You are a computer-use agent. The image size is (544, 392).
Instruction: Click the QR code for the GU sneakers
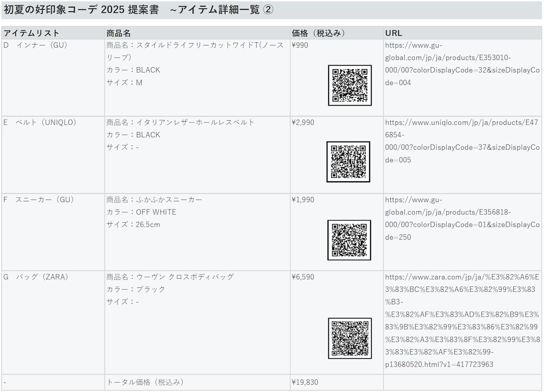(349, 240)
